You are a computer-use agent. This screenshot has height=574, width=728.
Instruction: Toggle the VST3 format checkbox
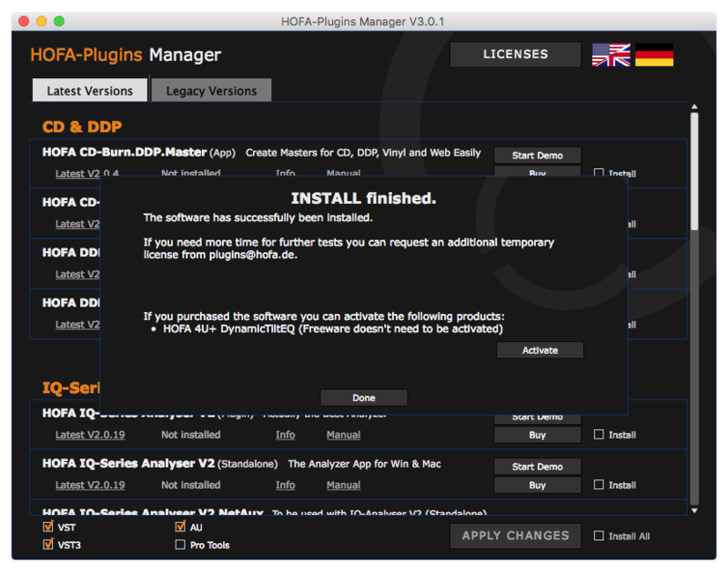(x=48, y=544)
